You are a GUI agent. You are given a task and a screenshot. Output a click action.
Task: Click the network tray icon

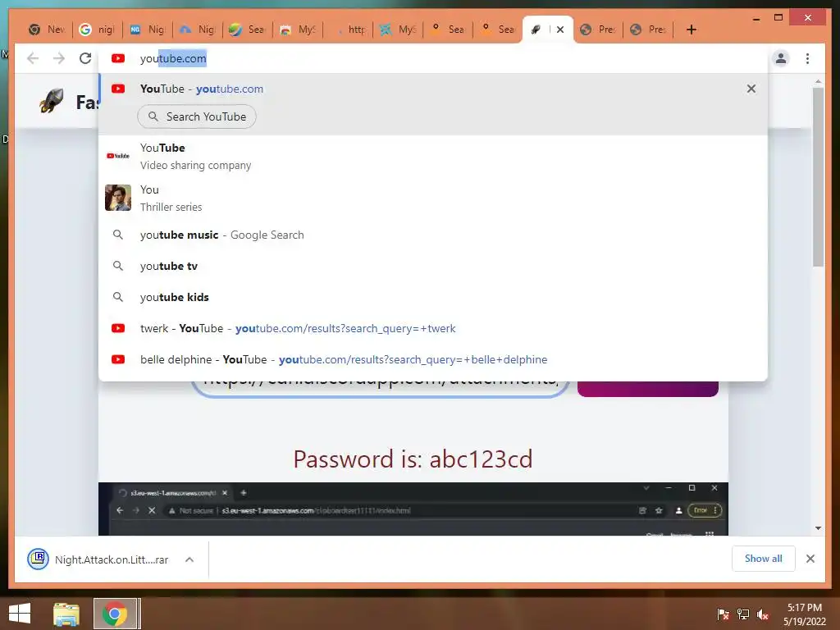pos(742,614)
